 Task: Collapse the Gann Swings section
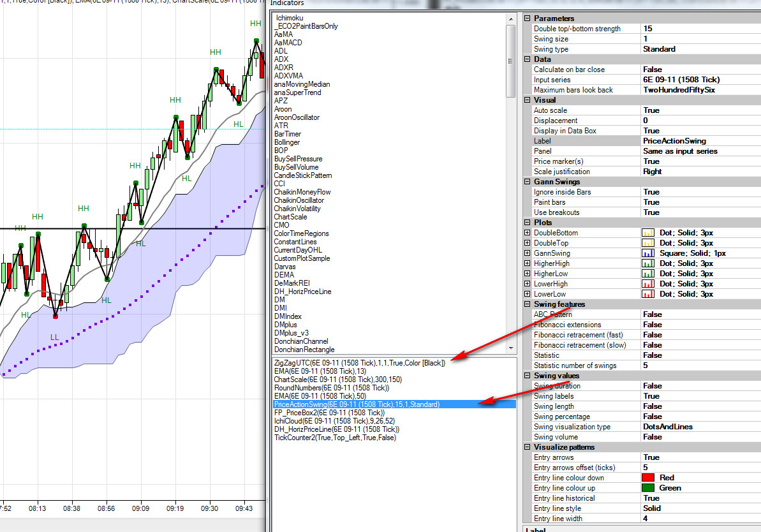[527, 182]
